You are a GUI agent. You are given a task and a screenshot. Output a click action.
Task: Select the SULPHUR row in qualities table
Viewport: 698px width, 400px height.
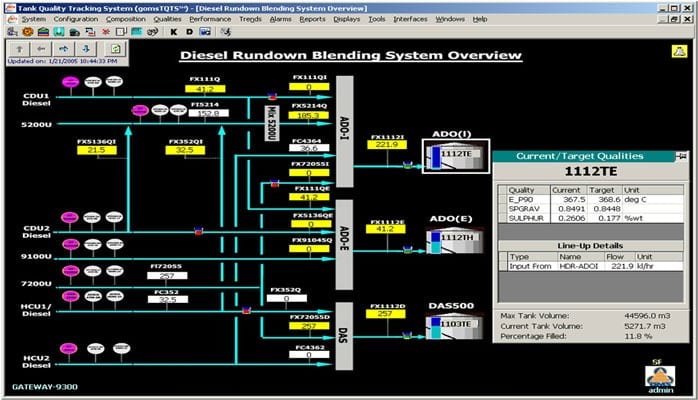(591, 218)
